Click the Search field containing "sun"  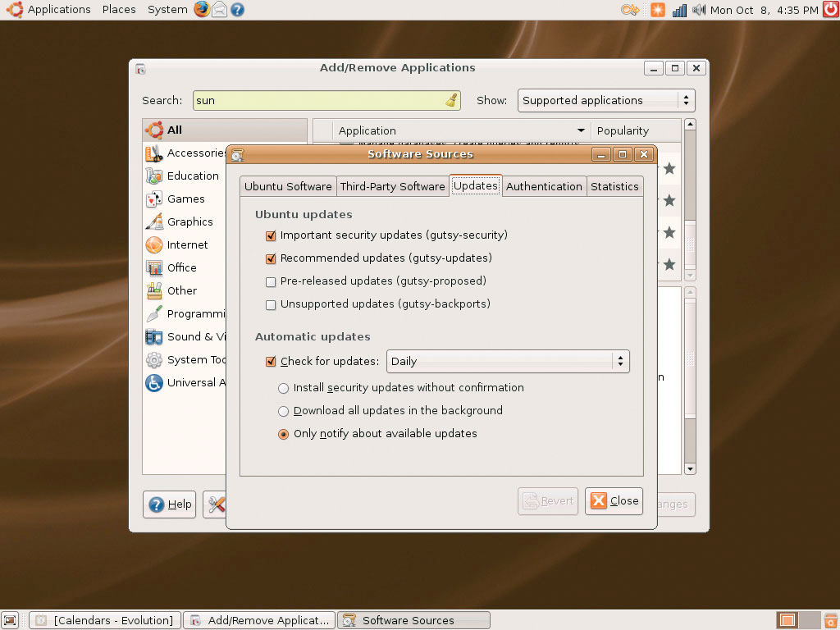coord(326,101)
